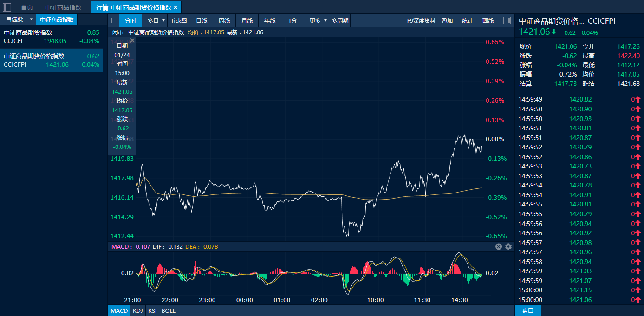This screenshot has width=644, height=316.
Task: Toggle the left sidebar panel icon in the title bar
Action: 7,7
